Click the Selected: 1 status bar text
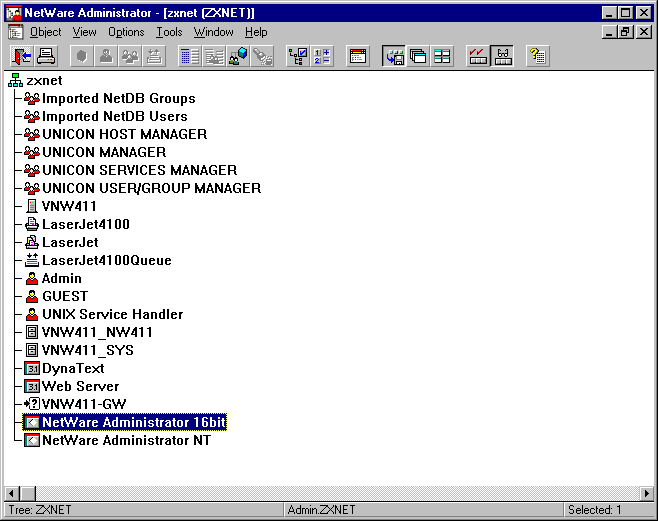Screen dimensions: 658x521 coord(594,510)
